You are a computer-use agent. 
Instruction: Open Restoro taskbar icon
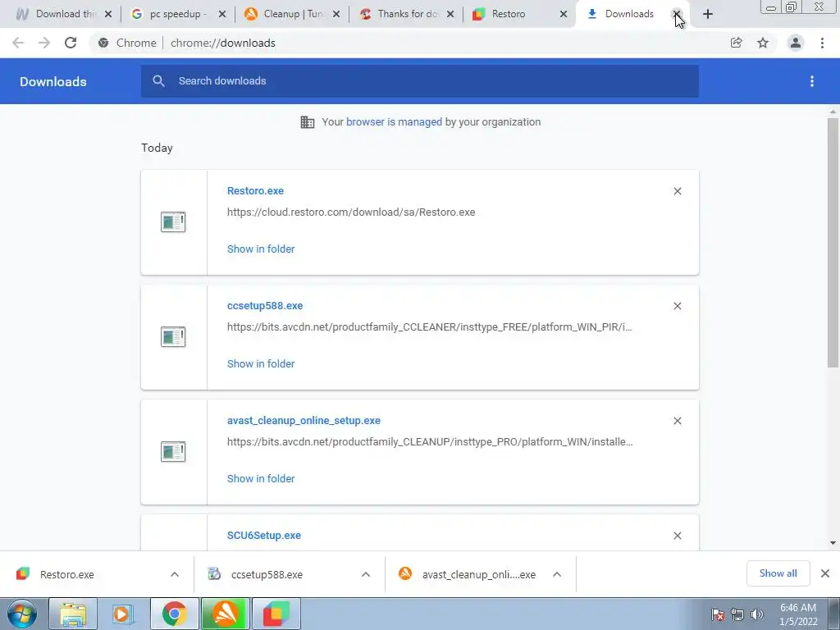[276, 614]
